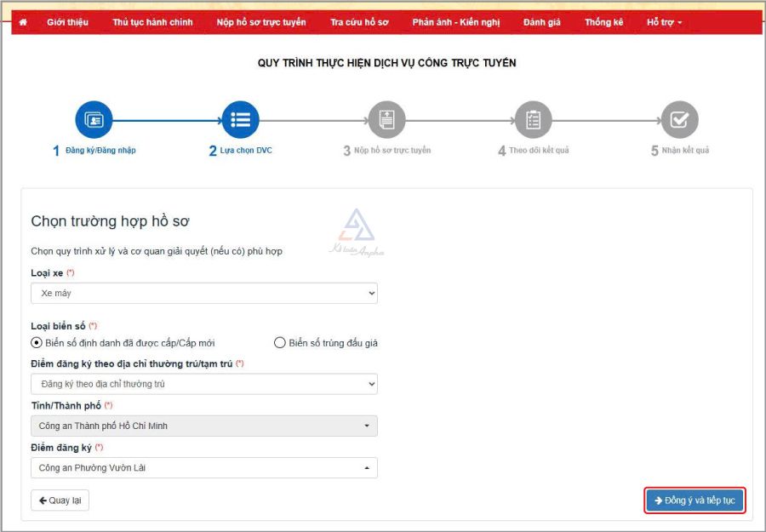Click the step 1 Đăng ký/Đăng nhập icon
Screen dimensions: 766x532
(94, 120)
